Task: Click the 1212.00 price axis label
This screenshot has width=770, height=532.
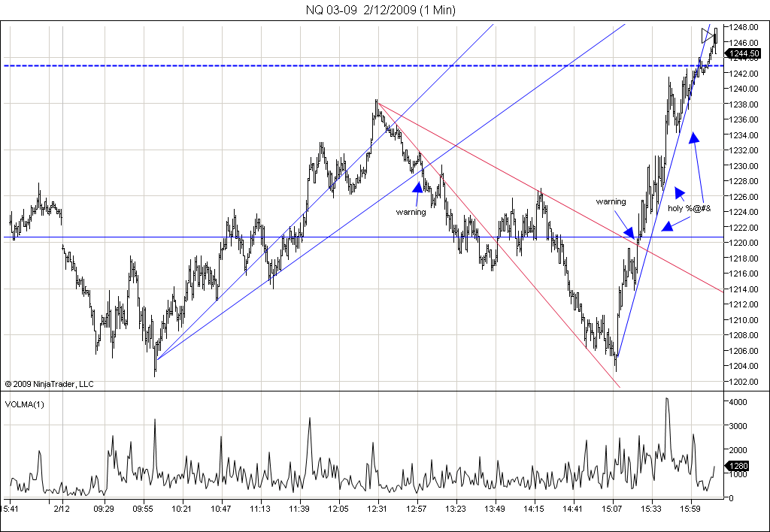Action: [744, 304]
